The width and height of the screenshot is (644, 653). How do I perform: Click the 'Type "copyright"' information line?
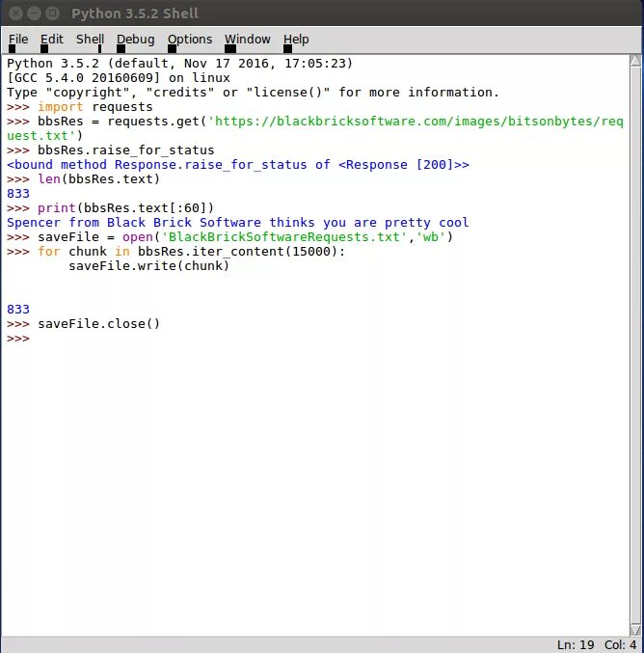tap(253, 92)
